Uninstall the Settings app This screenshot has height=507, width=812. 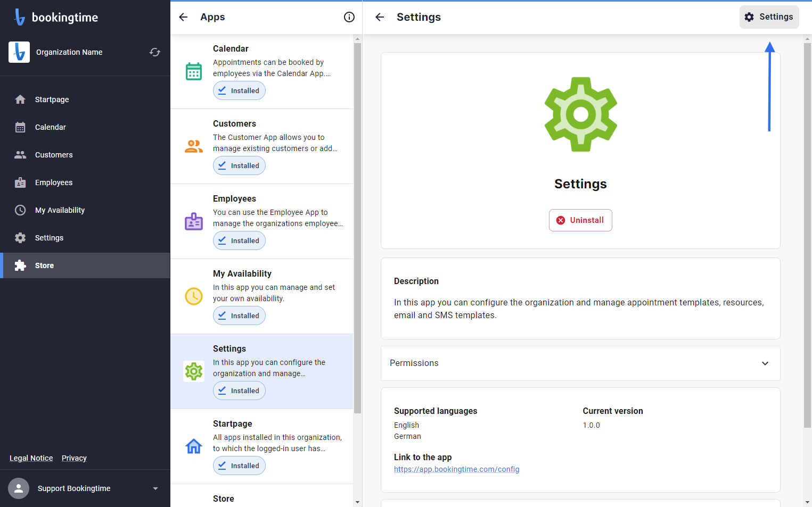coord(580,220)
